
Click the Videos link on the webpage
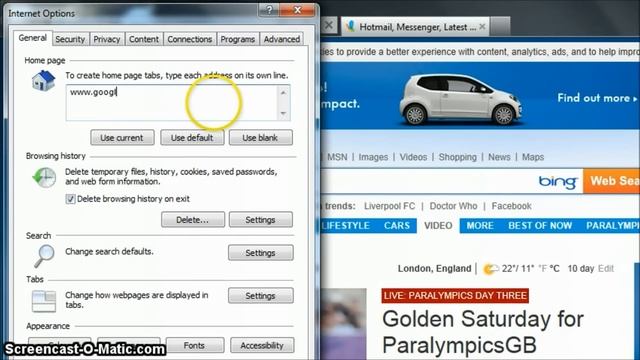tap(413, 157)
